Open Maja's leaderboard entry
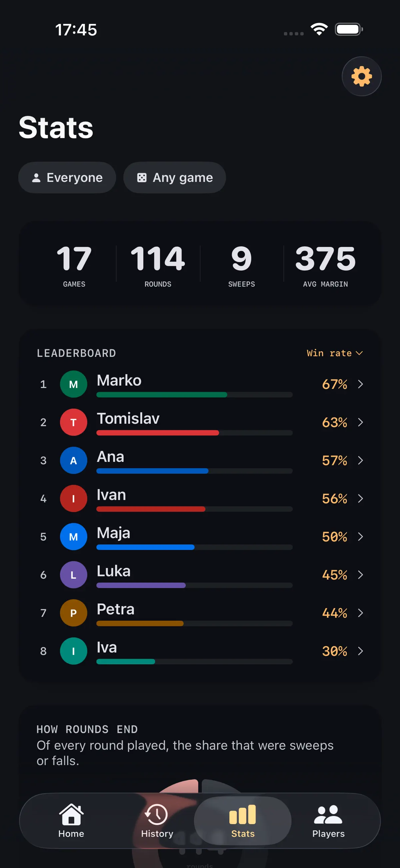This screenshot has height=868, width=400. pos(200,536)
